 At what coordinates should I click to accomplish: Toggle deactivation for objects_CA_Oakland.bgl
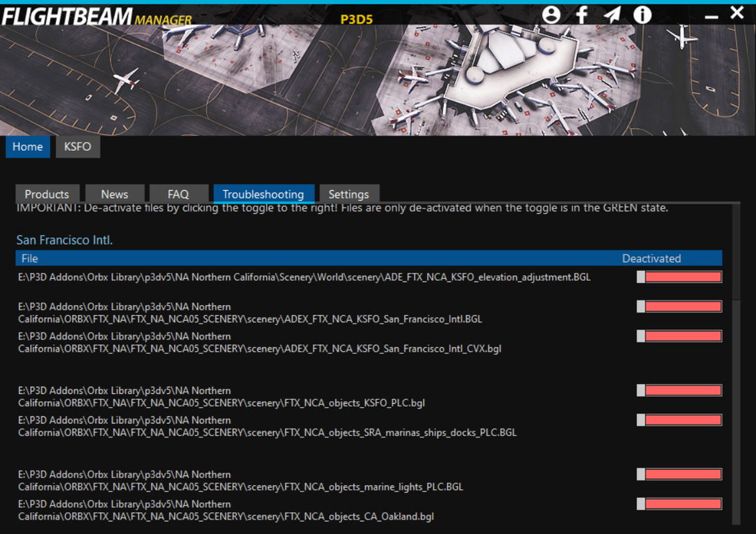[679, 504]
